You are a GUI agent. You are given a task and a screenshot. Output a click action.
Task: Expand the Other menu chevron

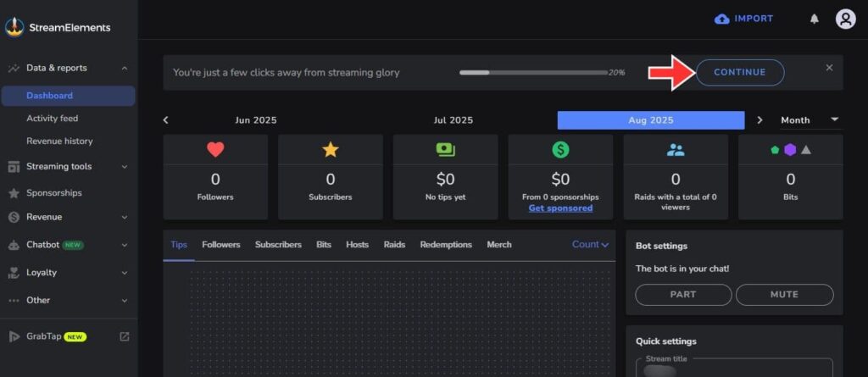point(125,300)
